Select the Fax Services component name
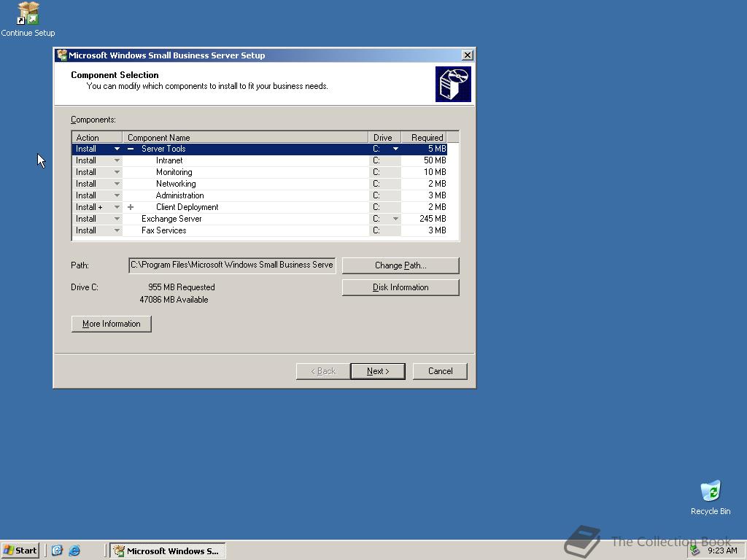This screenshot has height=560, width=747. pos(164,230)
